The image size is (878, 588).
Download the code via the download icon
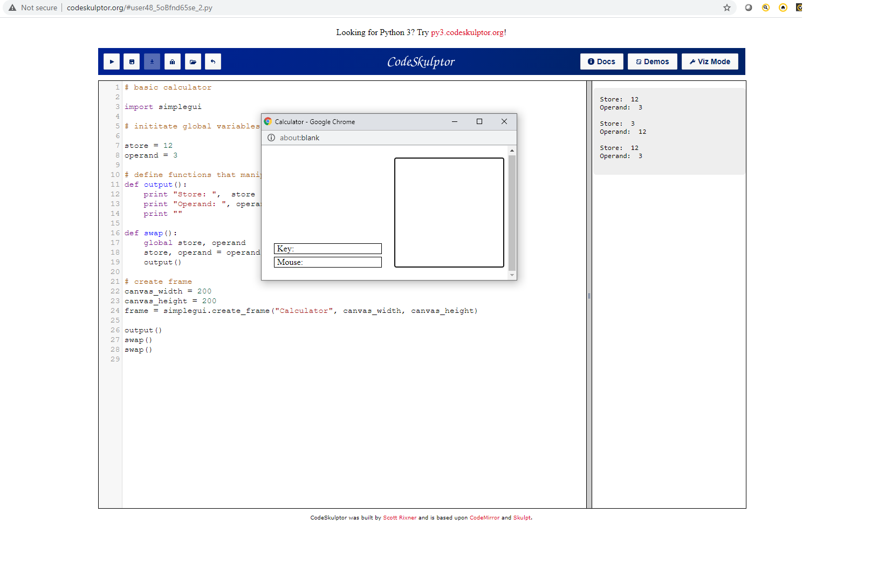pyautogui.click(x=152, y=61)
